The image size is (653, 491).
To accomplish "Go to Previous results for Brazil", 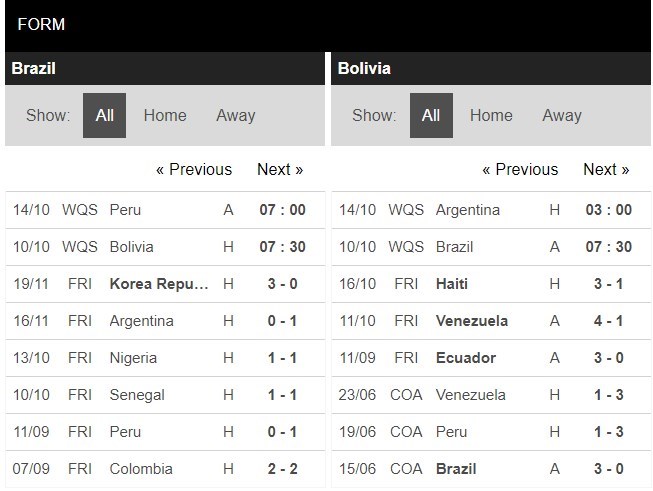I will click(x=194, y=169).
